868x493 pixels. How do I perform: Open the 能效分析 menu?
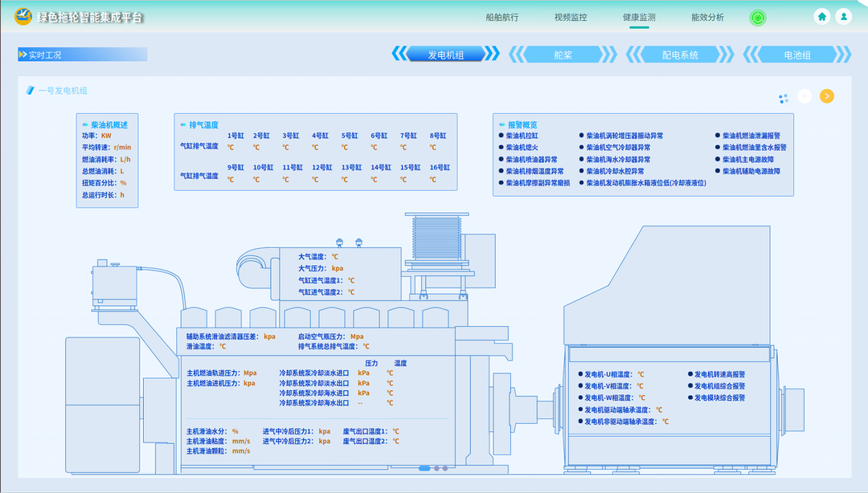coord(707,18)
